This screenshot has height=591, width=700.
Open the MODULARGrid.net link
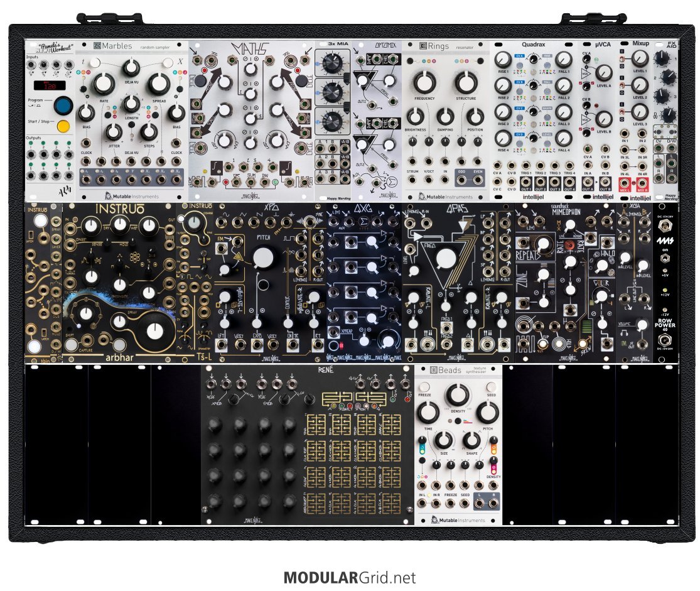(x=350, y=578)
